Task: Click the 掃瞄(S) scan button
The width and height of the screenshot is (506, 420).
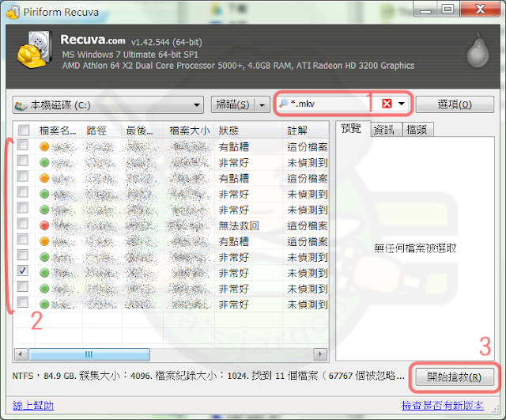Action: [x=233, y=105]
